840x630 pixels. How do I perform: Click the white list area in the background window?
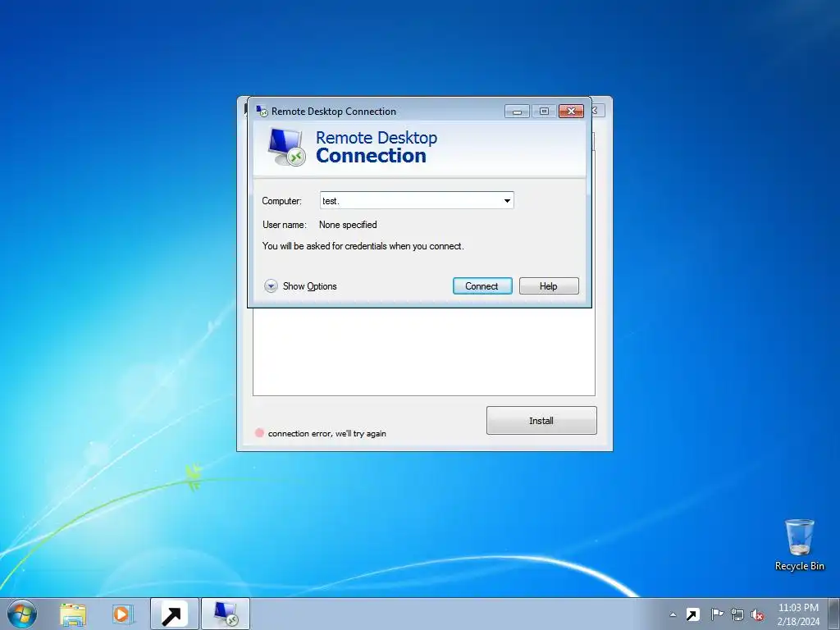(x=424, y=352)
